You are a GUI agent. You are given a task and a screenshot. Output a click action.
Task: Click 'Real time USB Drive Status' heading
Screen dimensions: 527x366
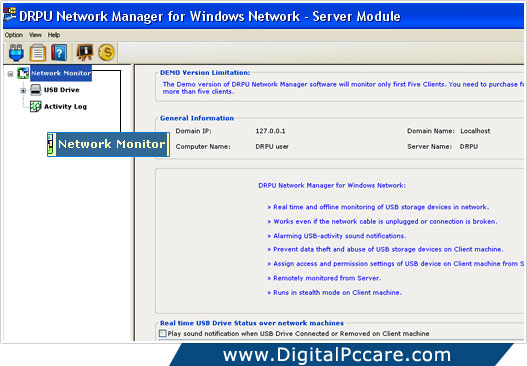pos(252,323)
